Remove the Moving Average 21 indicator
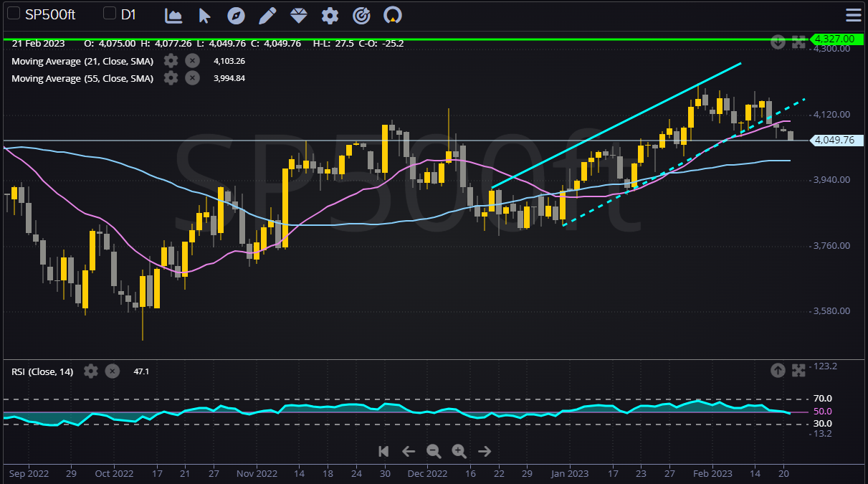 (x=192, y=61)
